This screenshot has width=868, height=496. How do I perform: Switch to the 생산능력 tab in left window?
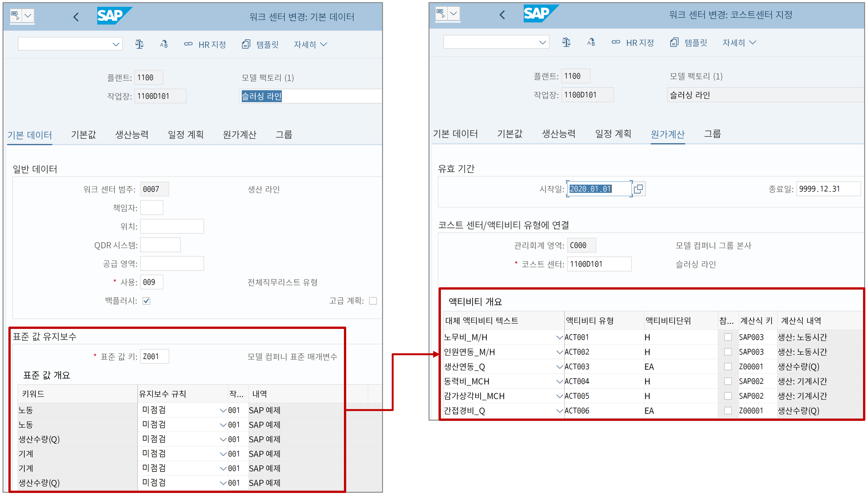click(132, 134)
